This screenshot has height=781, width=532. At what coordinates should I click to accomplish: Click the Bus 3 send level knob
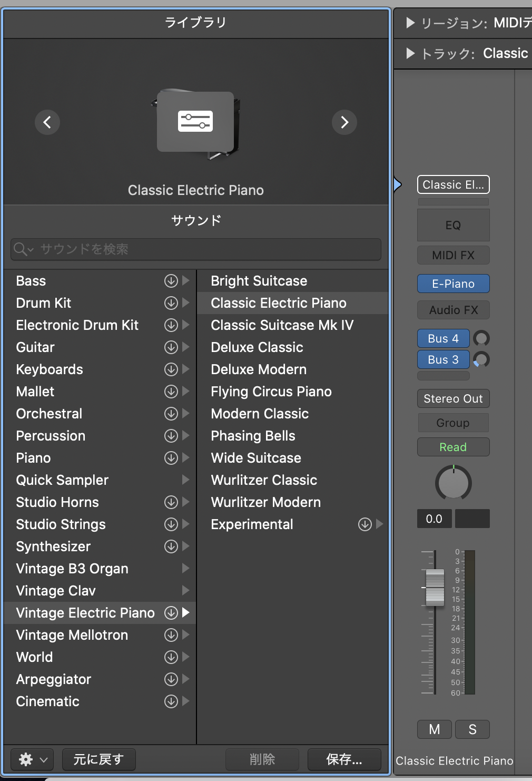click(x=481, y=360)
